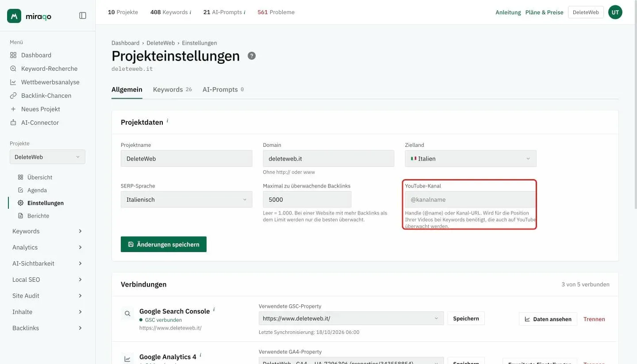Click the info icon beside Google Search Console
The image size is (637, 364).
[x=214, y=310]
